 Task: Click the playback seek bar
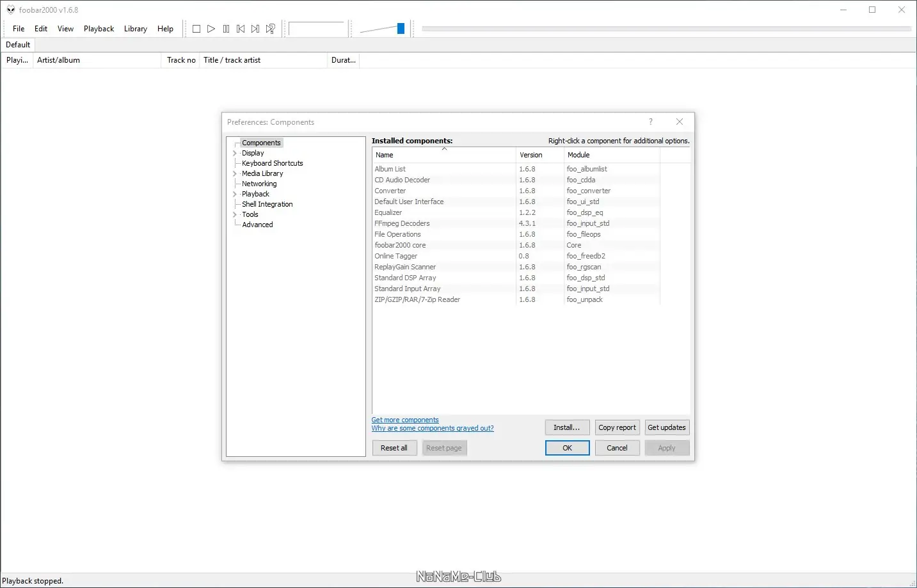(666, 29)
